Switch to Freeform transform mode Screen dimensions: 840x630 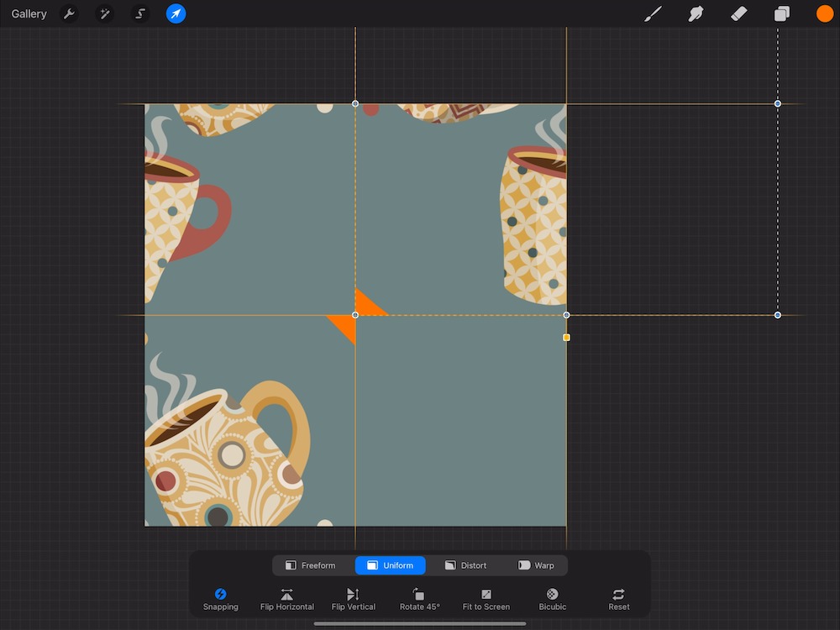tap(310, 565)
